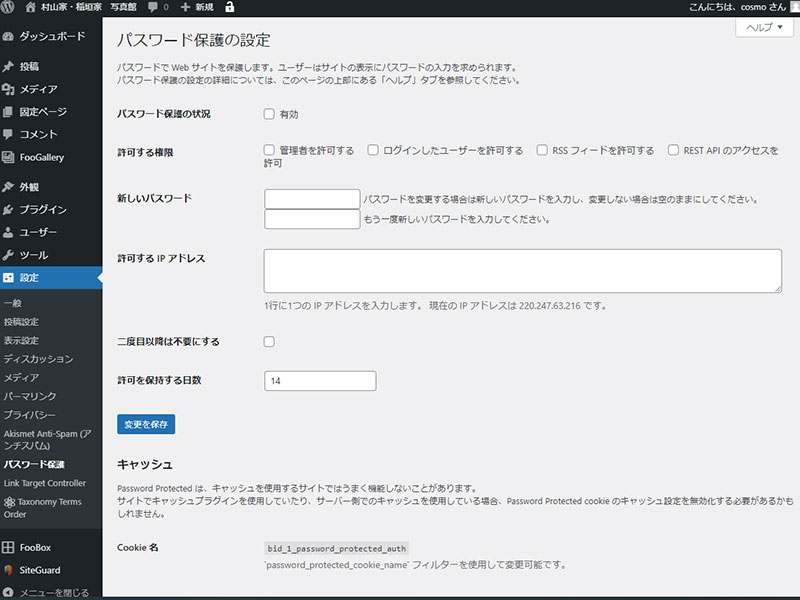Image resolution: width=800 pixels, height=600 pixels.
Task: Open the ＋新規 menu in admin bar
Action: (197, 7)
